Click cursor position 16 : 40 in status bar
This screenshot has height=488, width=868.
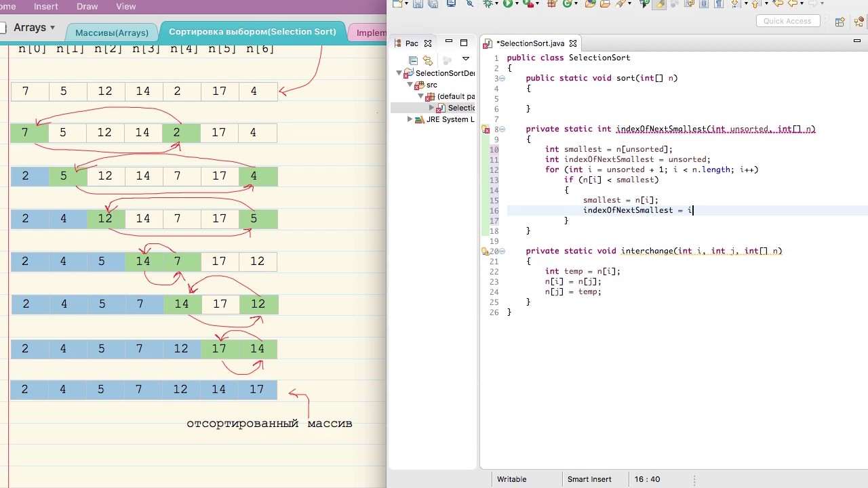647,479
